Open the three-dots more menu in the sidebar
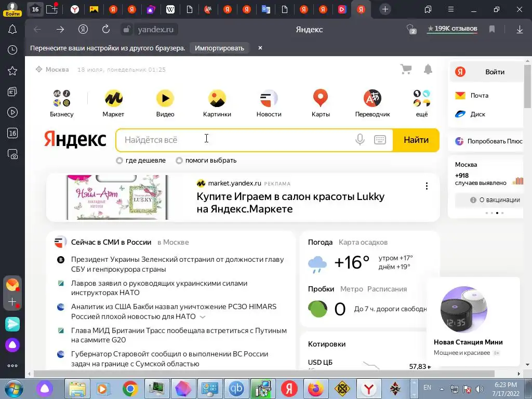The width and height of the screenshot is (532, 399). pos(12,366)
